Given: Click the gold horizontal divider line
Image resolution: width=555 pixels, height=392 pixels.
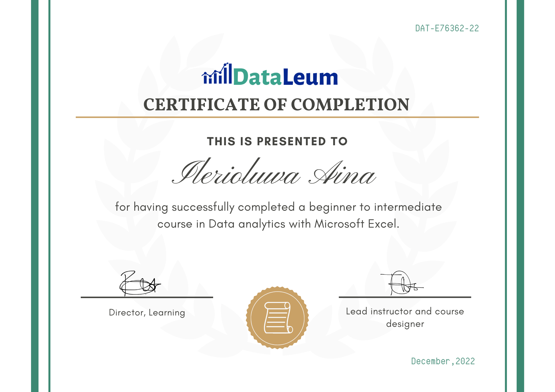Looking at the screenshot, I should pyautogui.click(x=277, y=117).
